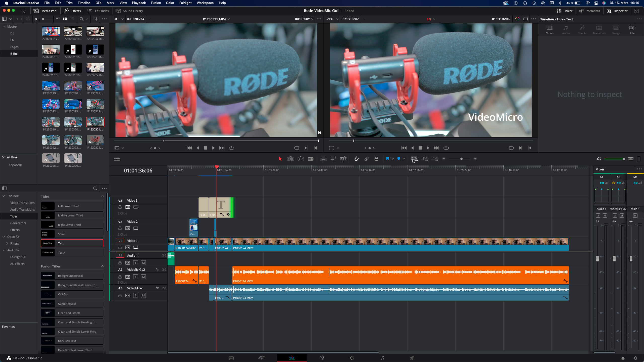The image size is (644, 362).
Task: Mute the VideoMicro A3 track
Action: coord(143,295)
